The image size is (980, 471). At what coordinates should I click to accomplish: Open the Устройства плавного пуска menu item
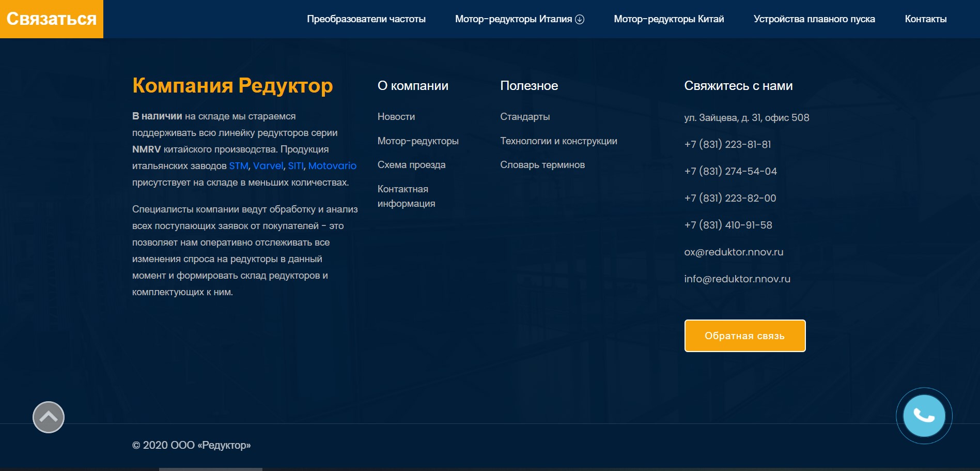click(x=814, y=19)
